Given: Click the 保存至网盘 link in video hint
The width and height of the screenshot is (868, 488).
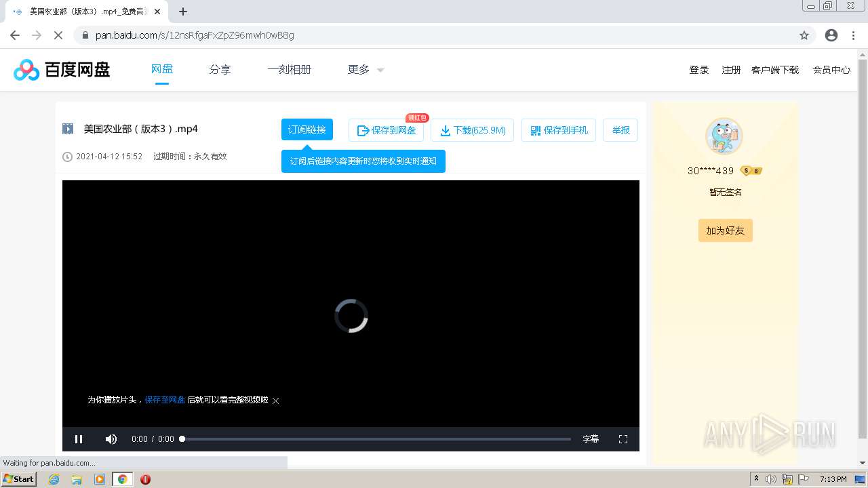Looking at the screenshot, I should [x=165, y=400].
